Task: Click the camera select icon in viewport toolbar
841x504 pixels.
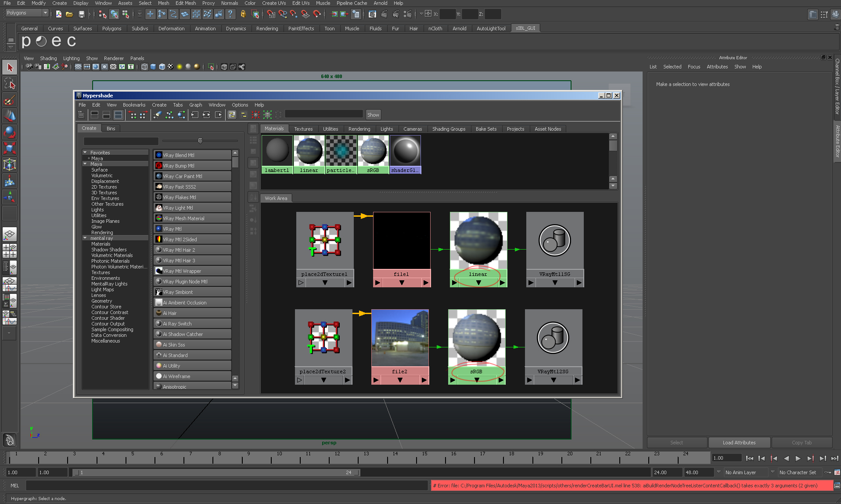Action: pos(29,67)
